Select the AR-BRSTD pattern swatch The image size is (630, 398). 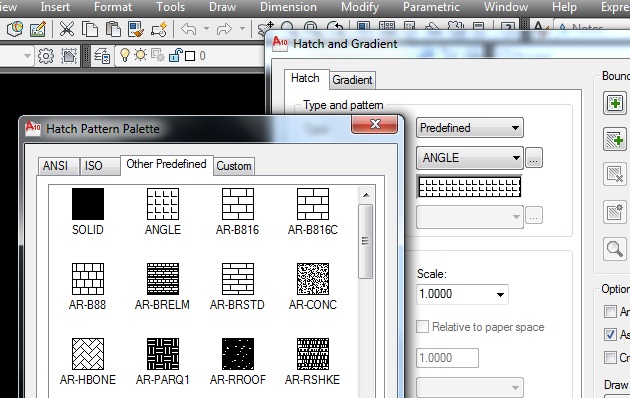(x=238, y=279)
